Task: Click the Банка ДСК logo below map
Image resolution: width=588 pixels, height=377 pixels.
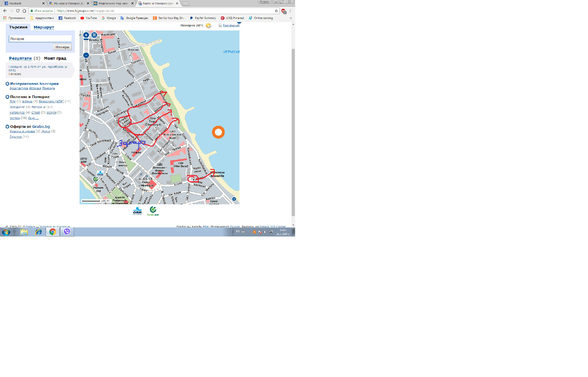Action: [x=153, y=211]
